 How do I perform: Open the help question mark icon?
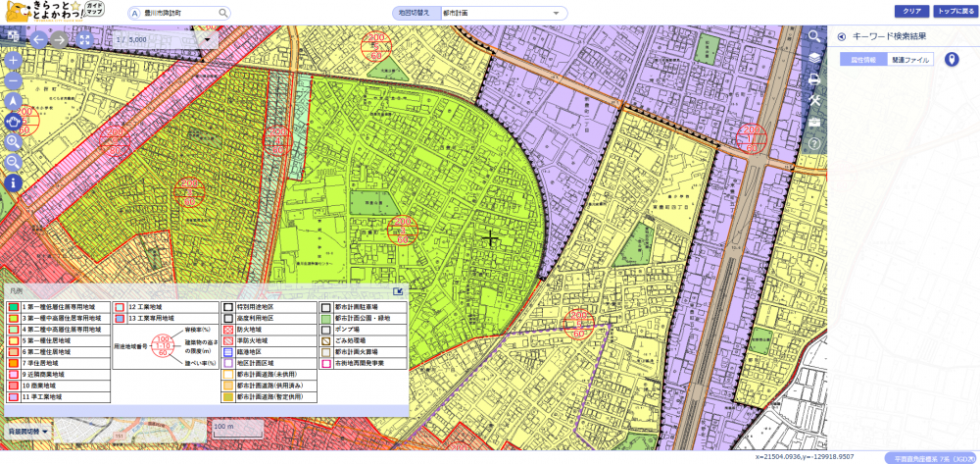[x=814, y=143]
